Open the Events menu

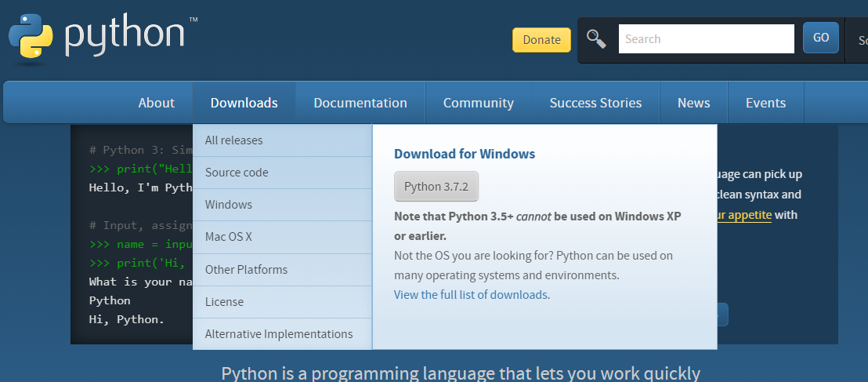(x=765, y=103)
